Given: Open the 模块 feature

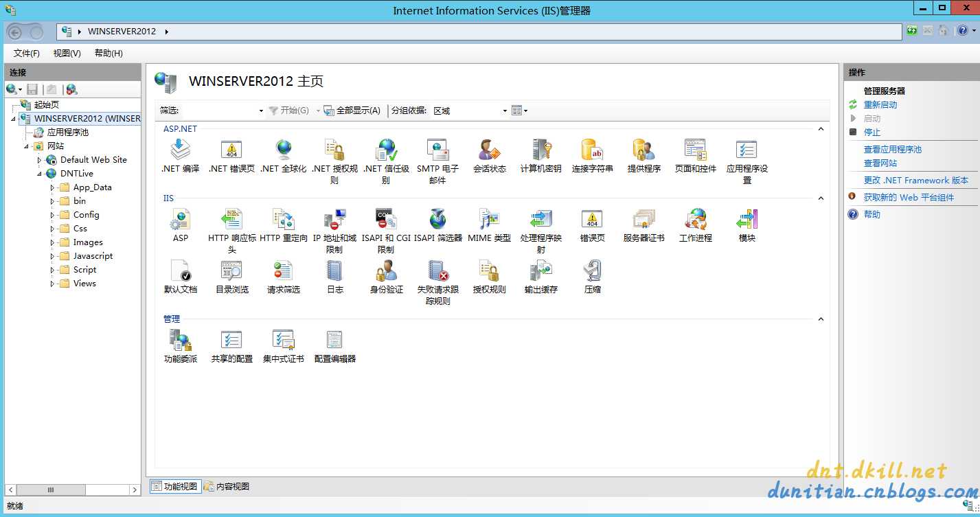Looking at the screenshot, I should click(x=747, y=225).
